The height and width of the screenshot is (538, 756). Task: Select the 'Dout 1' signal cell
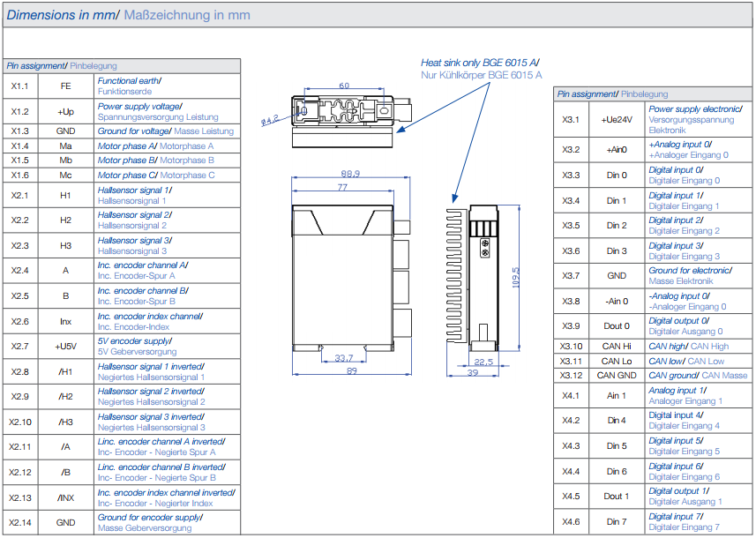point(617,497)
